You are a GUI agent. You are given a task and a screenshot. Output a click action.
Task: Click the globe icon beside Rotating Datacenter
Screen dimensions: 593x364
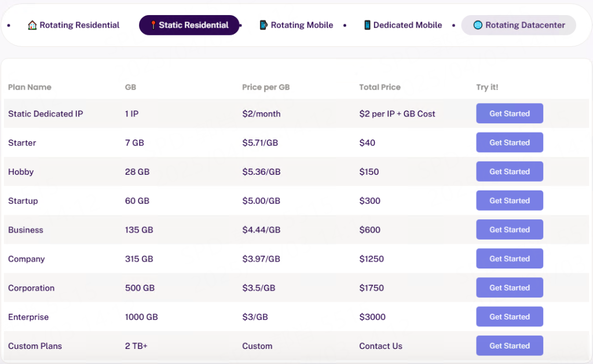coord(478,25)
